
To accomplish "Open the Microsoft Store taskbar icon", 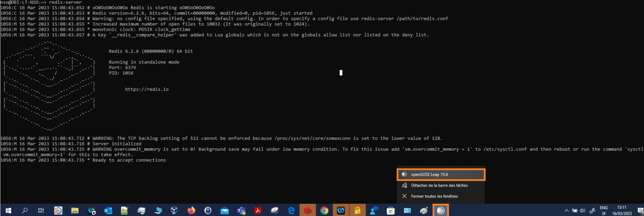I will click(390, 211).
